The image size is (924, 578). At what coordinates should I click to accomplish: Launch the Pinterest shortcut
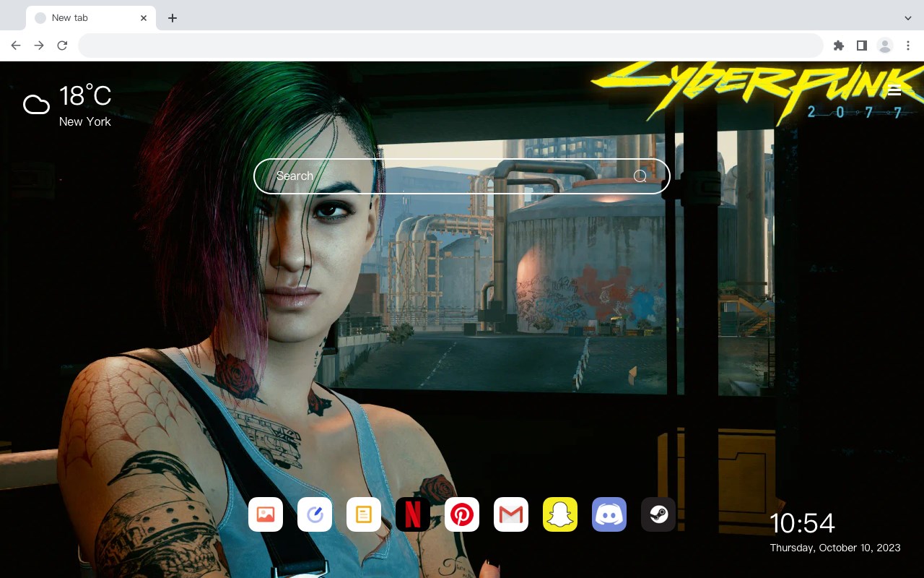(462, 514)
